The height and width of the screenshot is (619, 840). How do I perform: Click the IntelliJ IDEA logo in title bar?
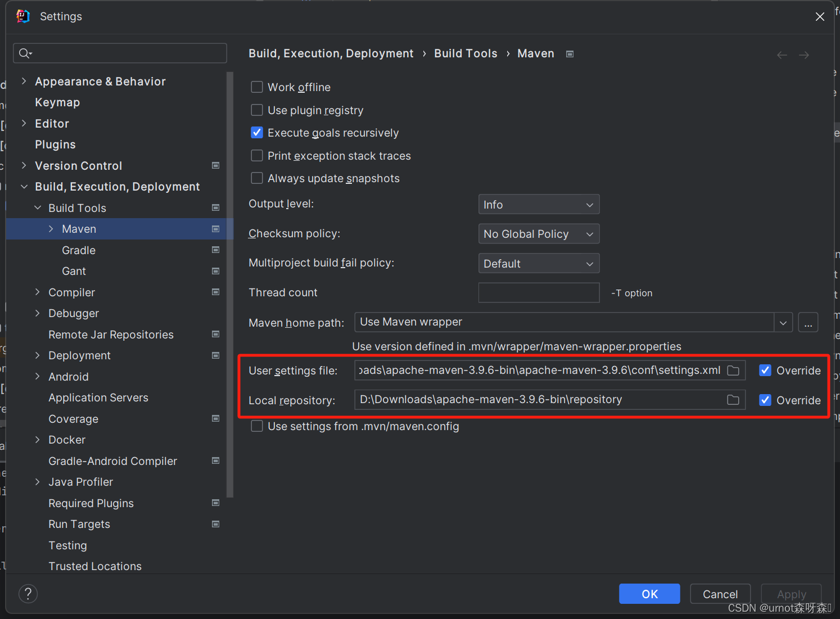click(23, 16)
